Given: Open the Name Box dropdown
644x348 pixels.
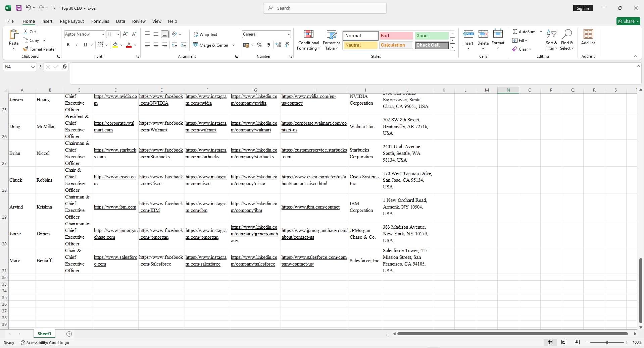Looking at the screenshot, I should tap(33, 67).
